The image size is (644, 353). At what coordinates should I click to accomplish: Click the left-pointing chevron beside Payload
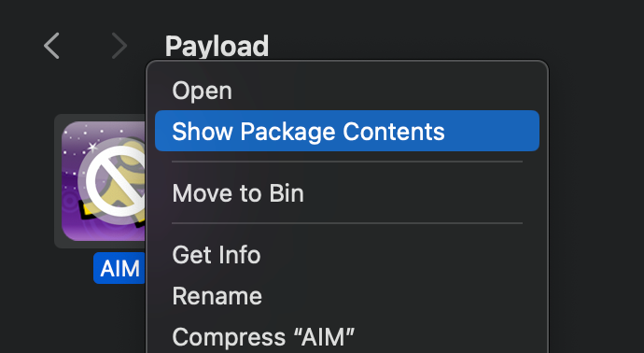pyautogui.click(x=51, y=46)
